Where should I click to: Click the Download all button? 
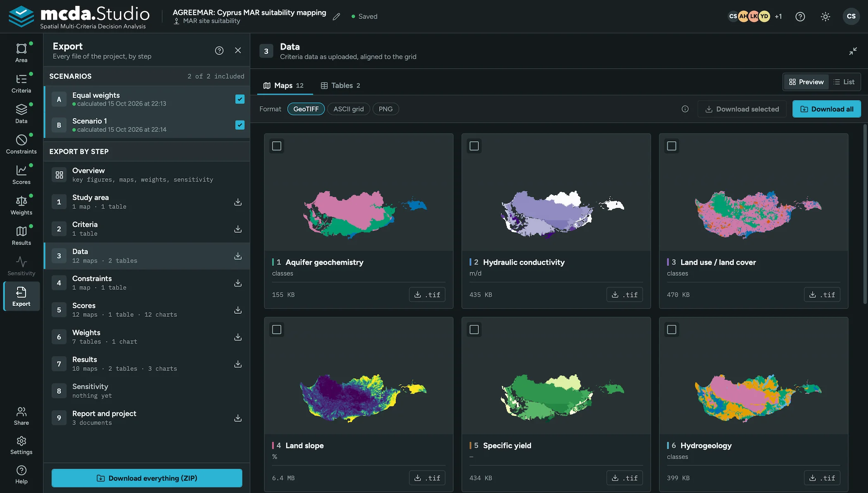827,109
